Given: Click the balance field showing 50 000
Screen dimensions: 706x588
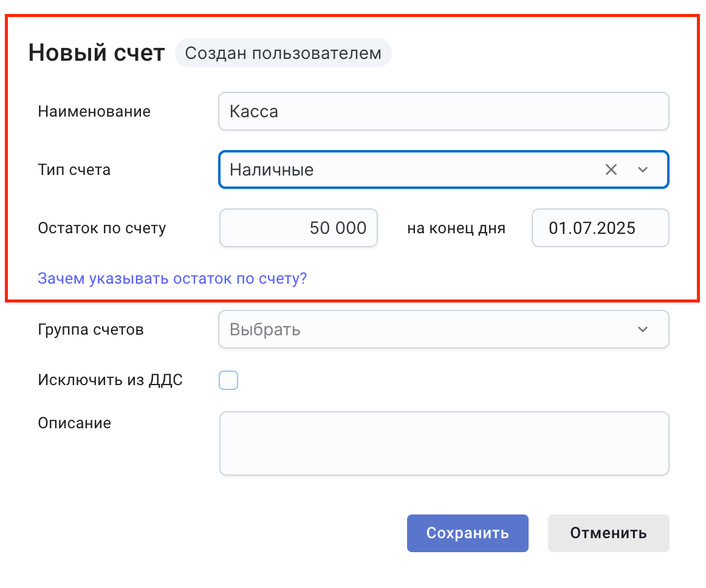Looking at the screenshot, I should (x=299, y=228).
